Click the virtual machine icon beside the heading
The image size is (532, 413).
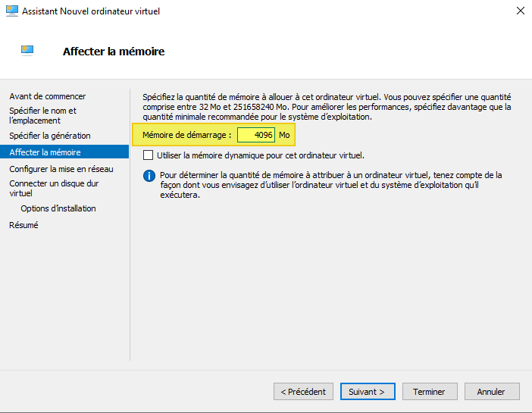[x=27, y=50]
